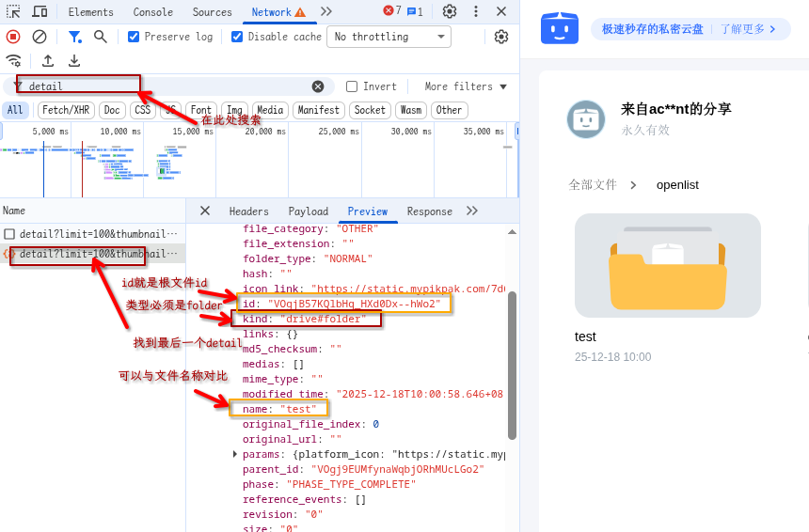
Task: Click the inspect element picker icon
Action: point(13,11)
